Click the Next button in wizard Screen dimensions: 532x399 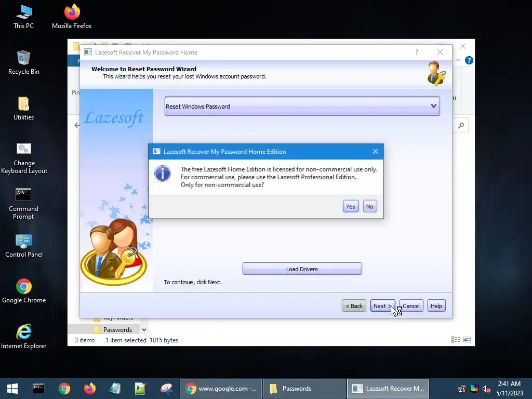[382, 305]
